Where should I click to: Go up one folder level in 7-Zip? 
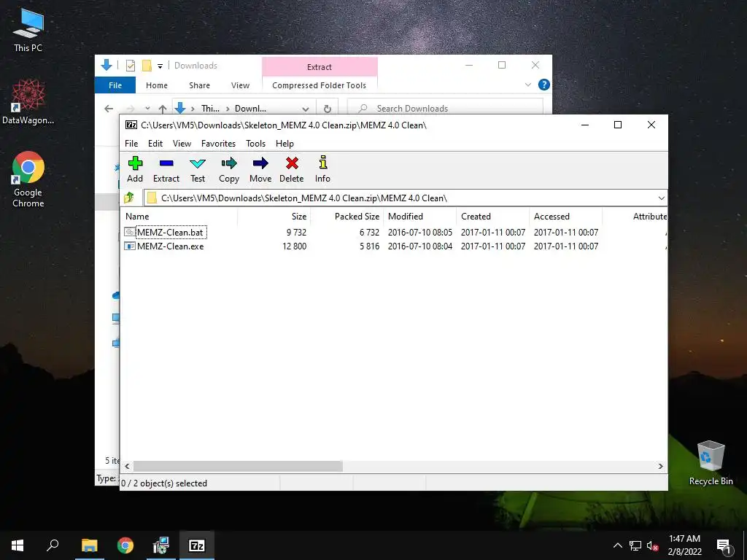point(129,198)
